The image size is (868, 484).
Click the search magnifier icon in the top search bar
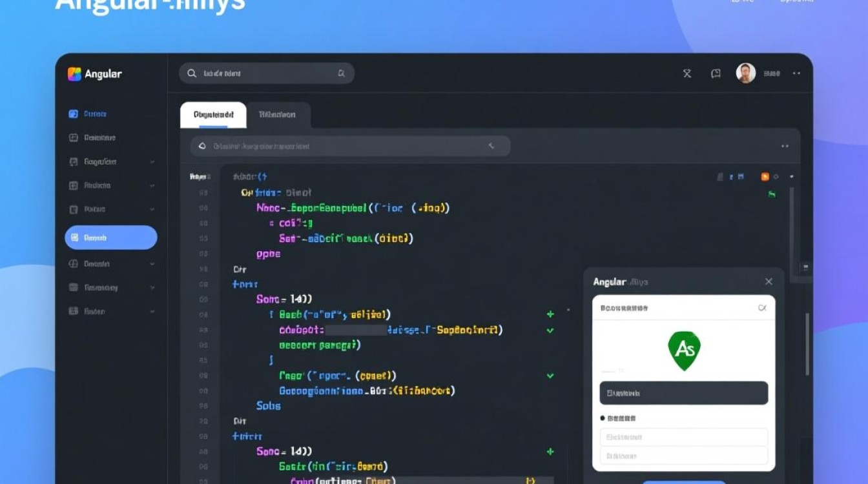pyautogui.click(x=191, y=73)
